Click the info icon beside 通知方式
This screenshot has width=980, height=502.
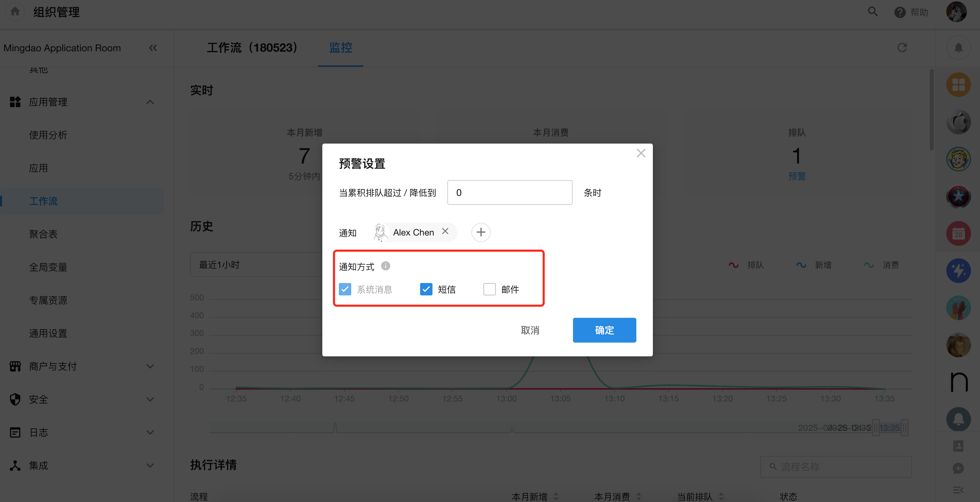[x=385, y=266]
